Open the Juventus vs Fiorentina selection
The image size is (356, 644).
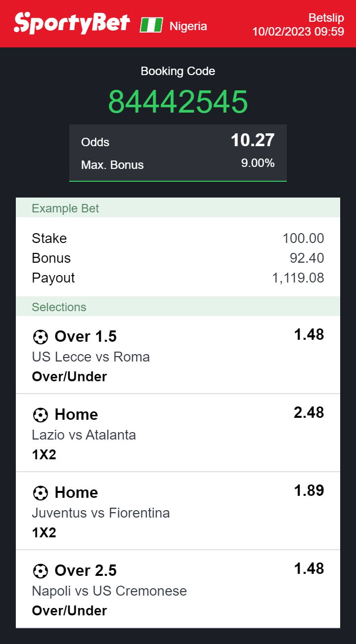click(x=101, y=513)
